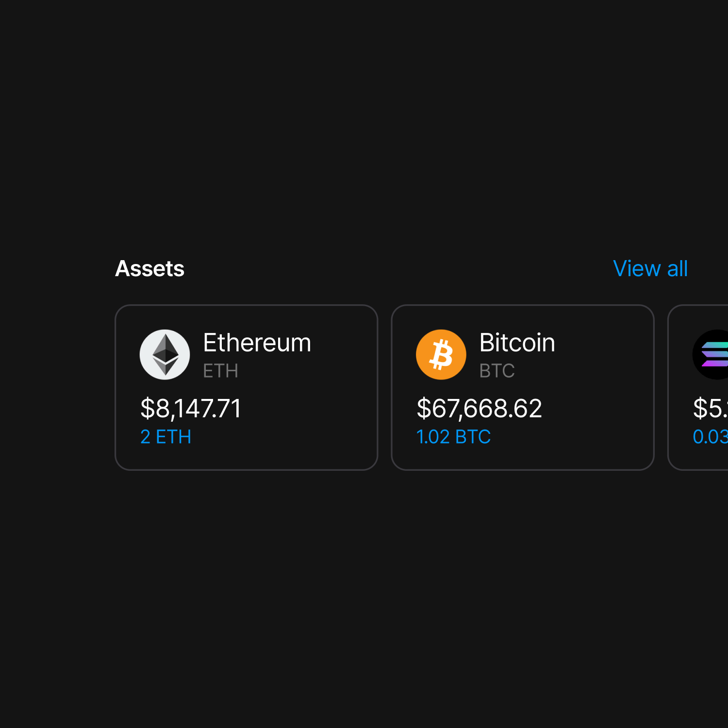728x728 pixels.
Task: Click the partially visible $5 balance on third card
Action: [711, 409]
